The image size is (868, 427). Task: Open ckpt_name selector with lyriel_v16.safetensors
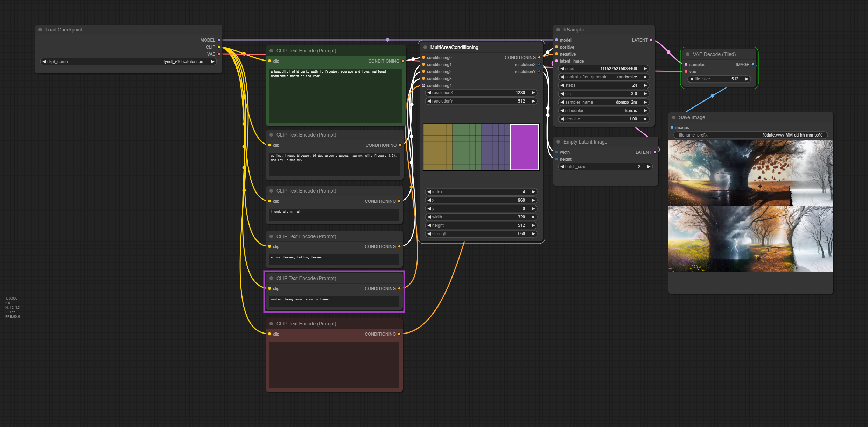128,62
